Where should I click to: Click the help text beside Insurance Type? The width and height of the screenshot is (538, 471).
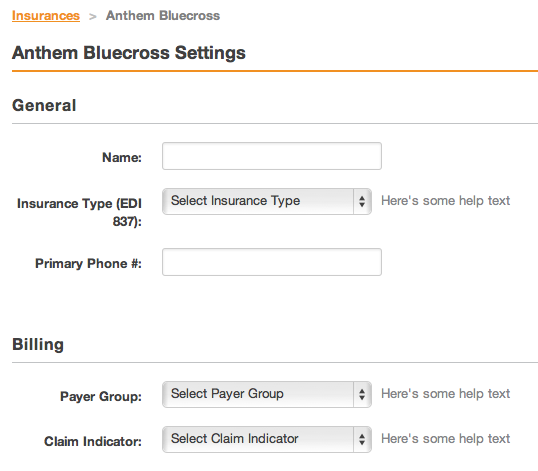pyautogui.click(x=445, y=201)
